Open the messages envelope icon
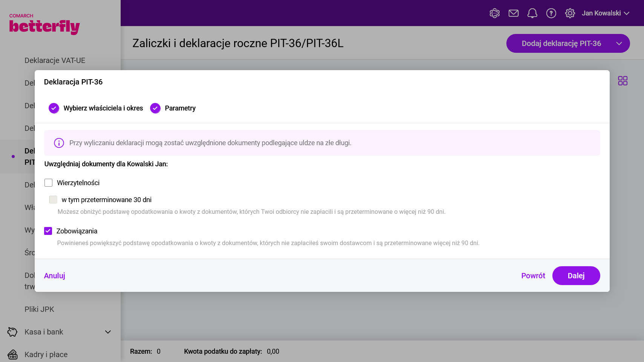Screen dimensions: 644x362 (513, 13)
